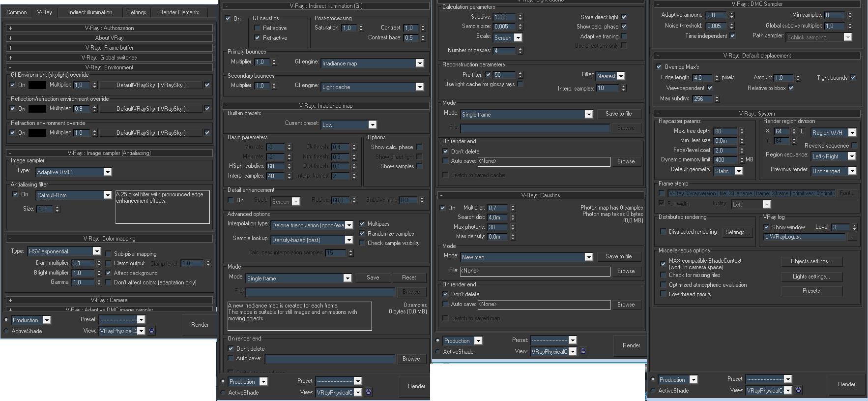Open the HSV exponential color mapping dropdown
The image size is (868, 401).
pos(64,251)
